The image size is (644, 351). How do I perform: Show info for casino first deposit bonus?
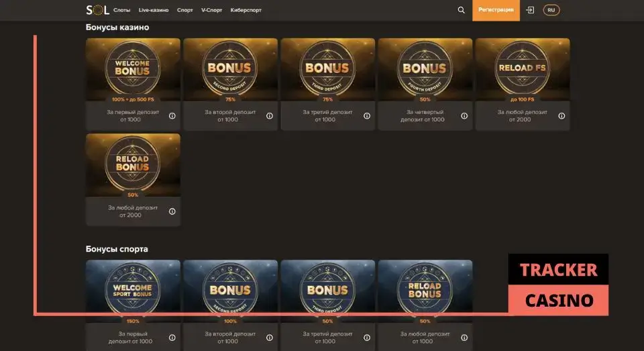(x=172, y=116)
